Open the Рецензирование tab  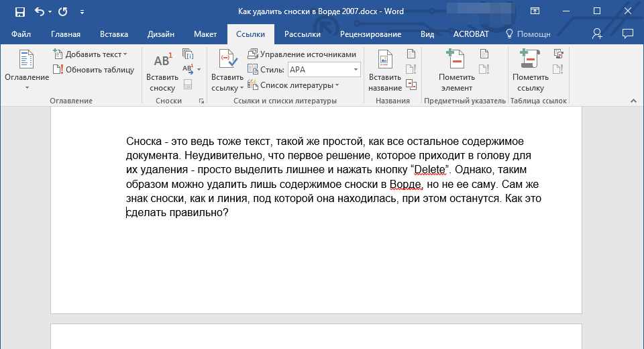[370, 34]
